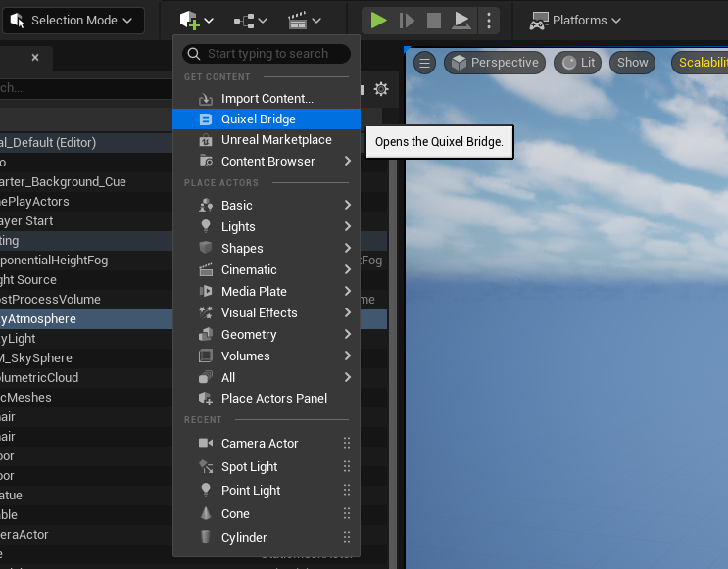This screenshot has height=569, width=728.
Task: Select the Default (Editor) world row
Action: coord(86,142)
